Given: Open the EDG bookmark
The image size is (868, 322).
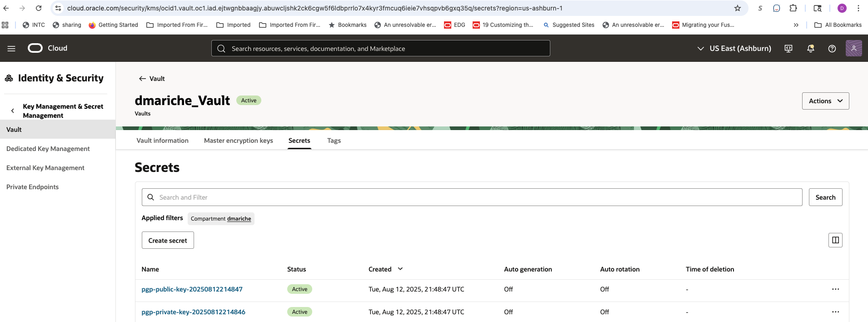Looking at the screenshot, I should click(454, 25).
